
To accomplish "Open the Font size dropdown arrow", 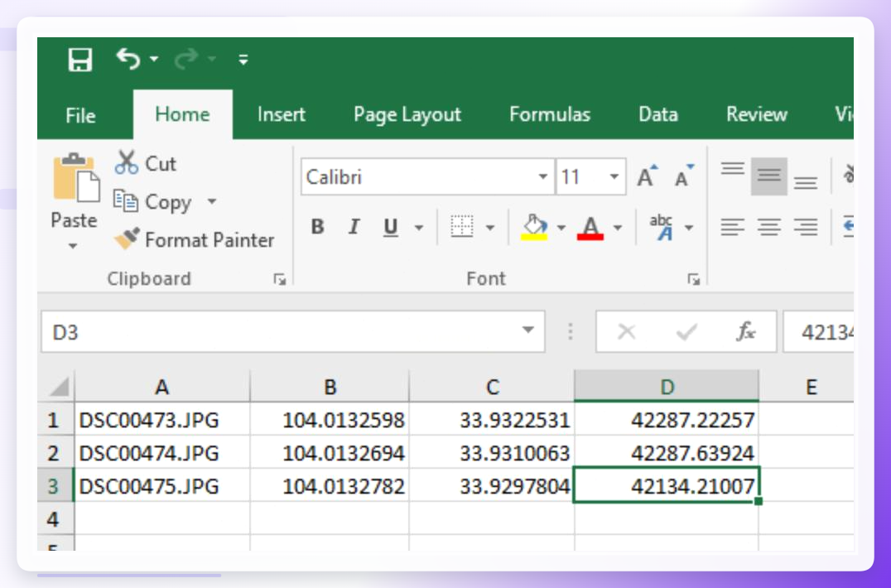I will 614,176.
